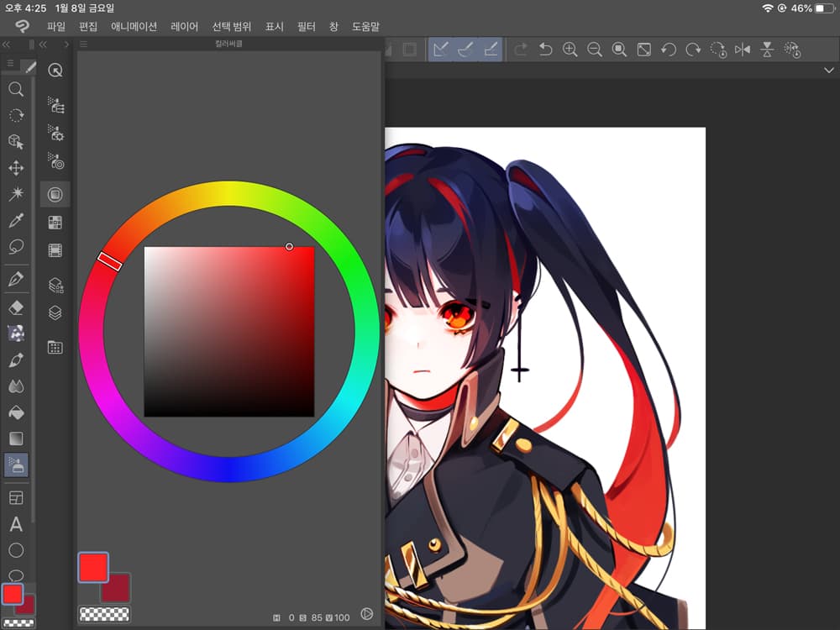Screen dimensions: 840x630
Task: Pick the Eyedropper tool
Action: click(x=15, y=222)
